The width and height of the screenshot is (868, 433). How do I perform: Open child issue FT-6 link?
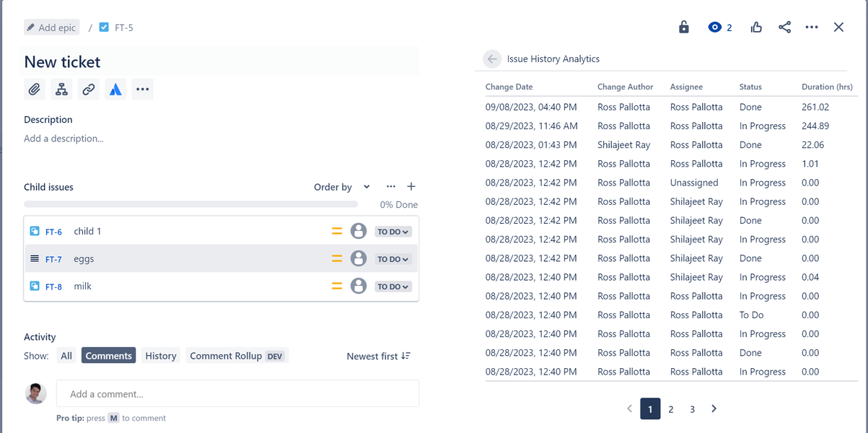53,232
